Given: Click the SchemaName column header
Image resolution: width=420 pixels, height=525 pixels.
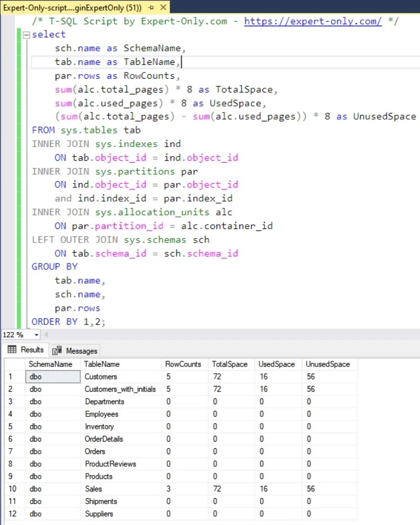Looking at the screenshot, I should [50, 364].
